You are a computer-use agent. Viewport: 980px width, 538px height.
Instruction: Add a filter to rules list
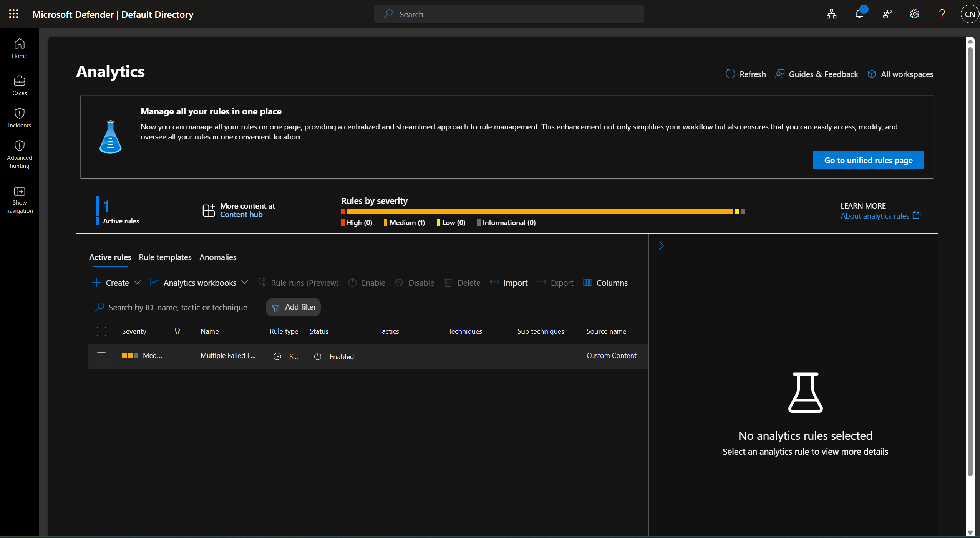293,307
